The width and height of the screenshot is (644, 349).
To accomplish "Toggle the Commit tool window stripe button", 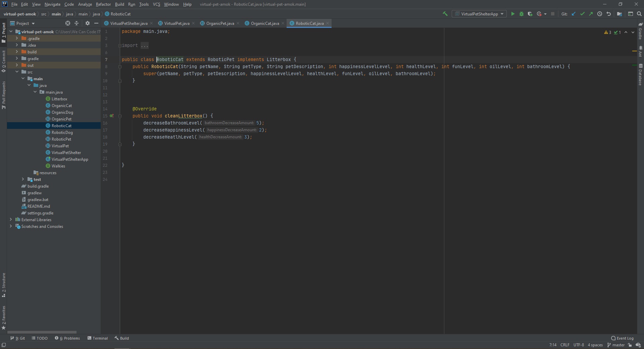I will tap(4, 61).
